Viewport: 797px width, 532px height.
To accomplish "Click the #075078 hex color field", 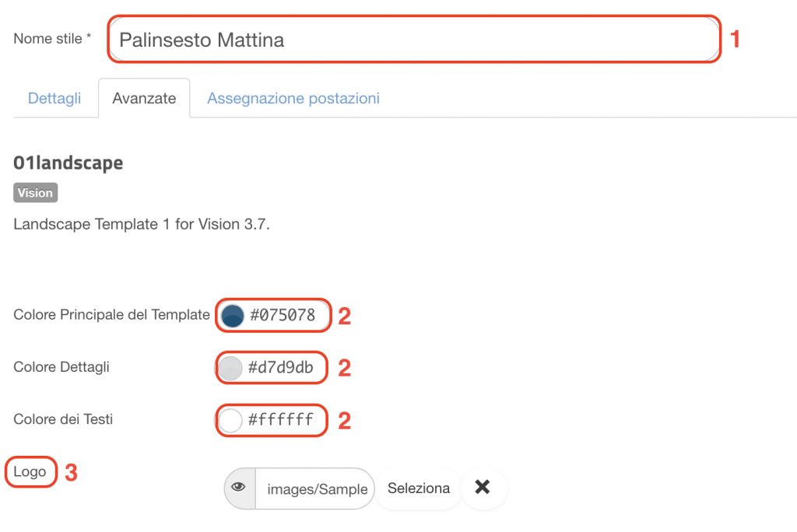I will 283,315.
